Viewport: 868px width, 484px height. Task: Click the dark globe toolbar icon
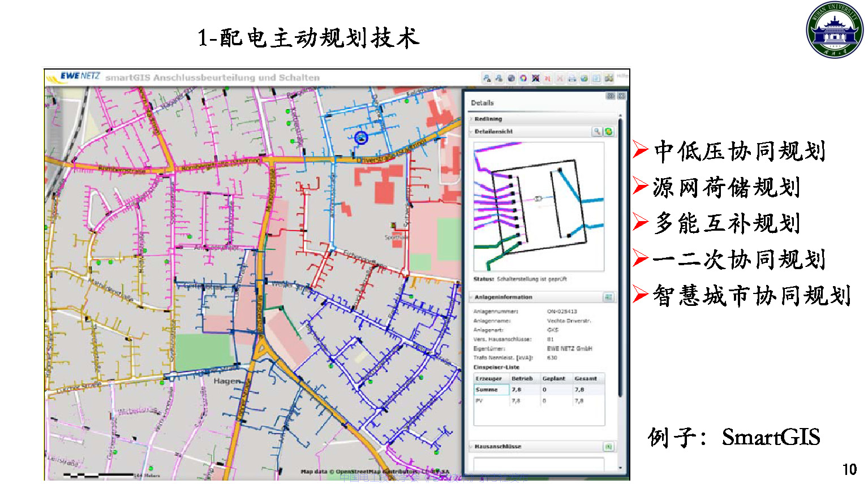[511, 79]
